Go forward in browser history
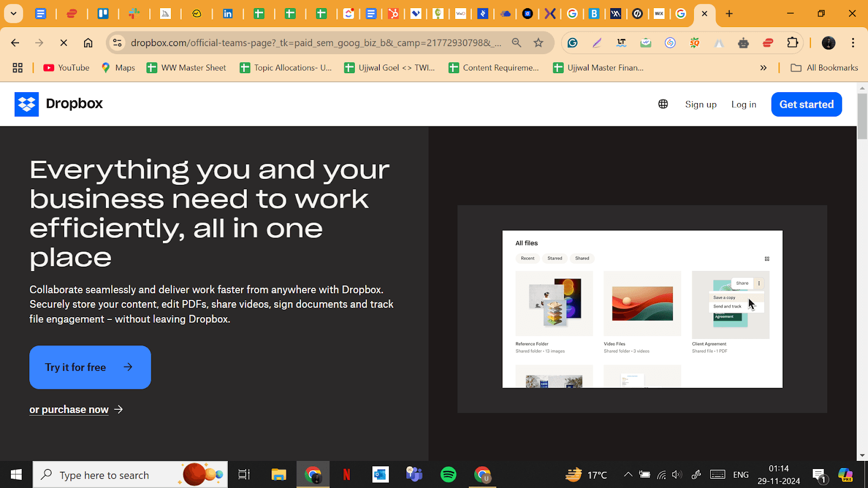The width and height of the screenshot is (868, 488). (x=39, y=43)
